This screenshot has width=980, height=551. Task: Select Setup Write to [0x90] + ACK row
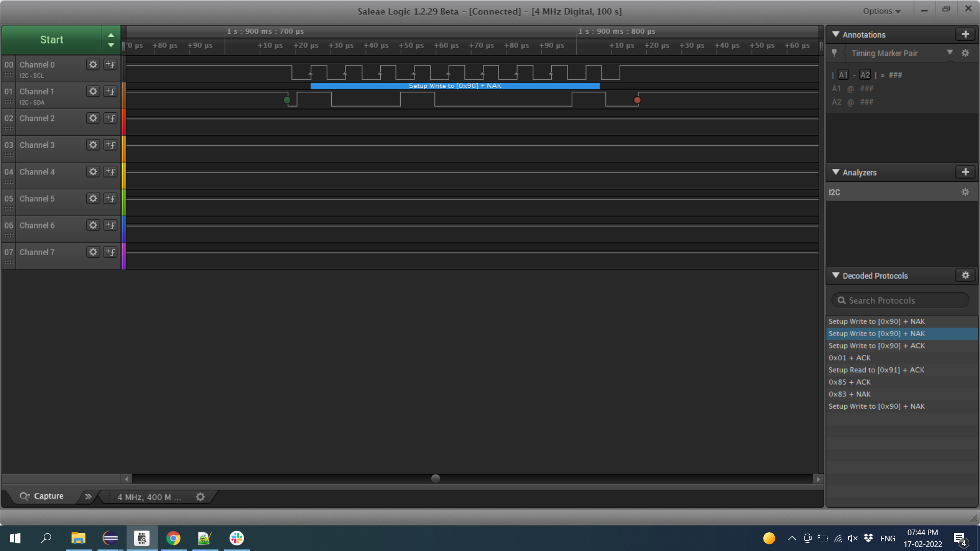pos(902,346)
